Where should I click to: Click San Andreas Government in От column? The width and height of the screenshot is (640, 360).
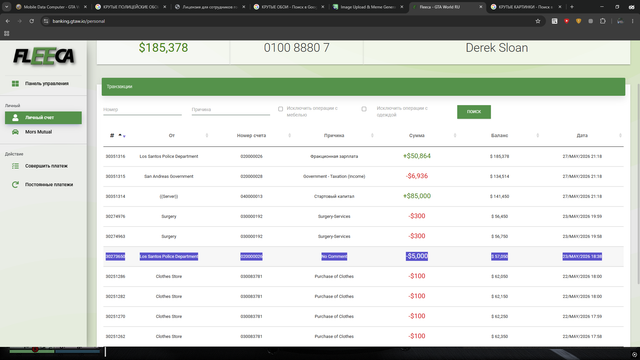(169, 176)
